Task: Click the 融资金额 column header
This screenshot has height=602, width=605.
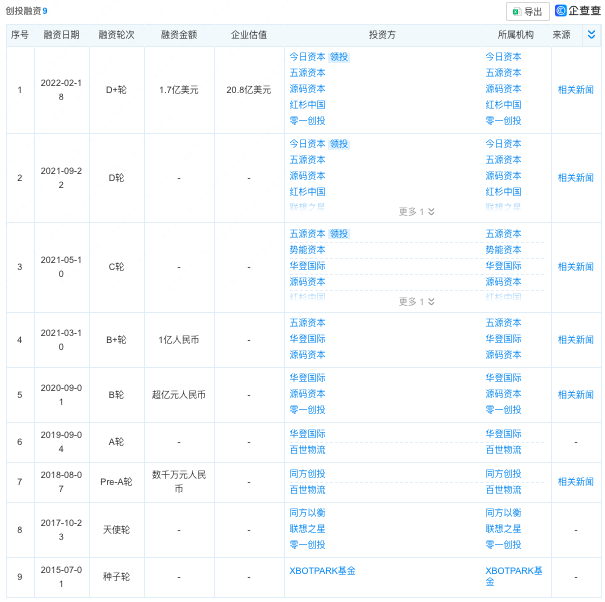Action: 179,35
